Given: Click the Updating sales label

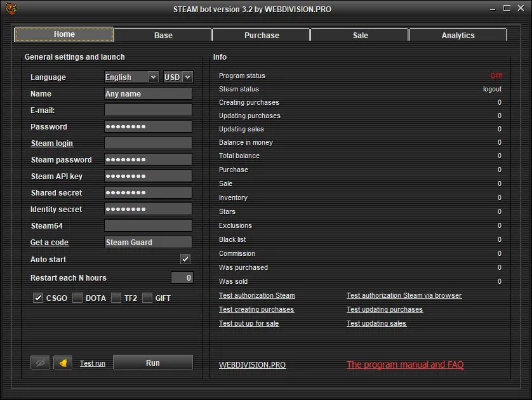Looking at the screenshot, I should coord(241,129).
